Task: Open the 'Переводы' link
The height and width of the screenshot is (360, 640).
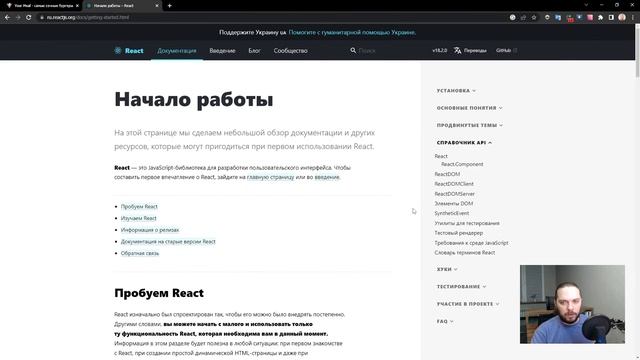Action: pos(470,51)
